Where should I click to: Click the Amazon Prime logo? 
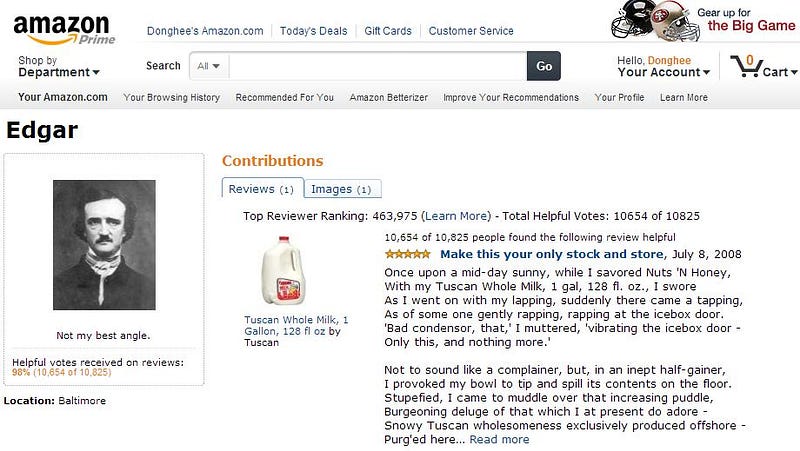(64, 30)
